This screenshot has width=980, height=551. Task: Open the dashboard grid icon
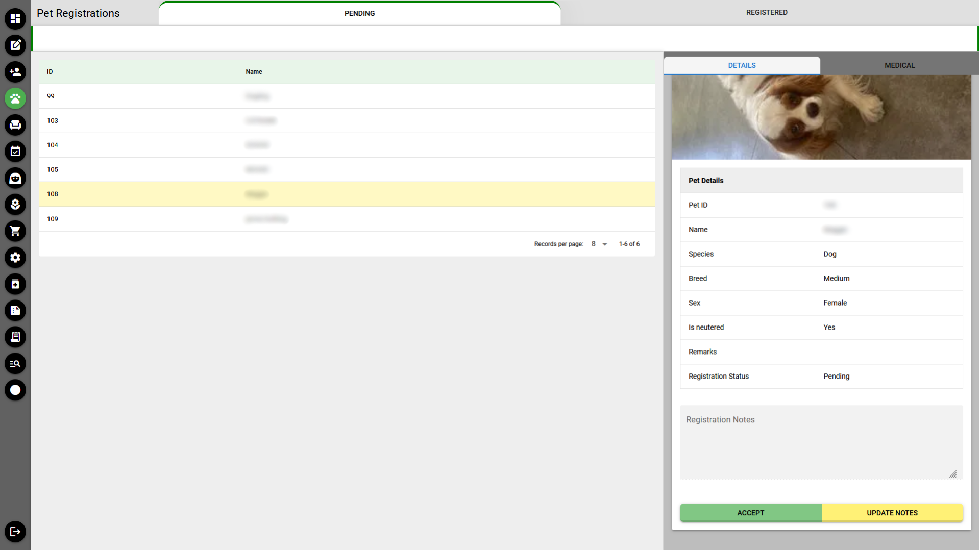coord(15,19)
